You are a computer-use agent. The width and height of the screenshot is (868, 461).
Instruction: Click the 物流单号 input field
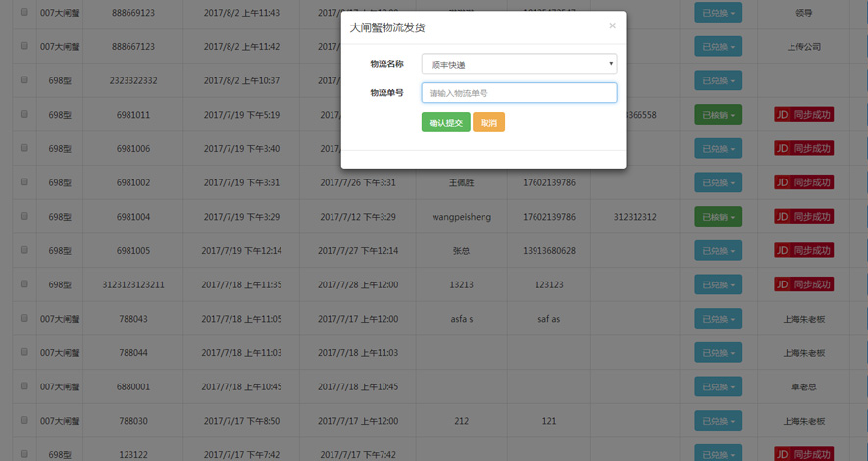click(519, 93)
